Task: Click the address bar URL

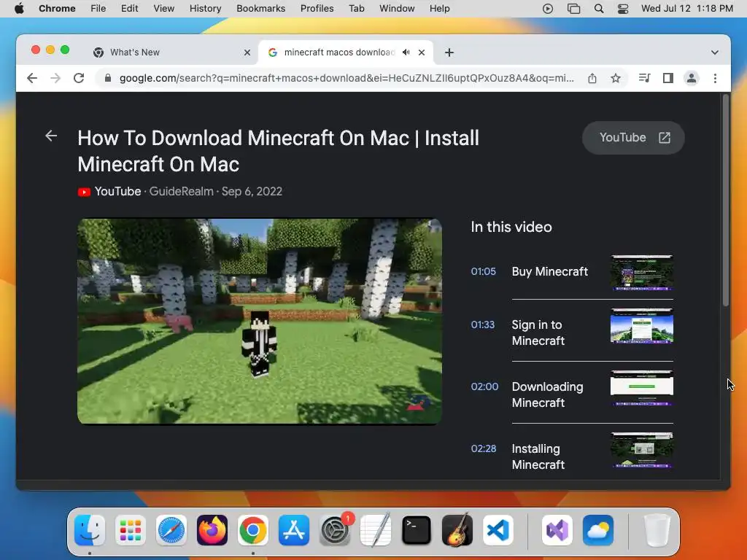Action: (x=347, y=78)
